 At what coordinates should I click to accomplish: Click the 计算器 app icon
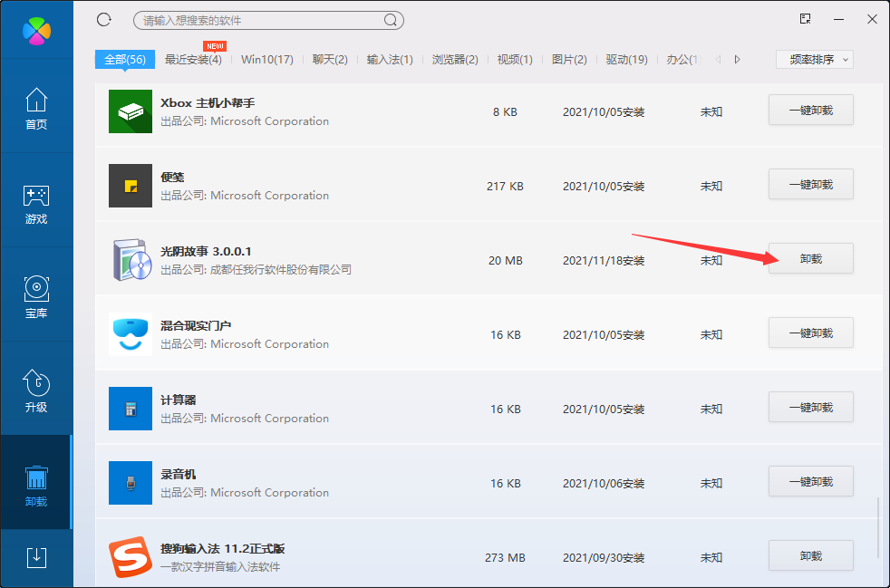tap(131, 409)
